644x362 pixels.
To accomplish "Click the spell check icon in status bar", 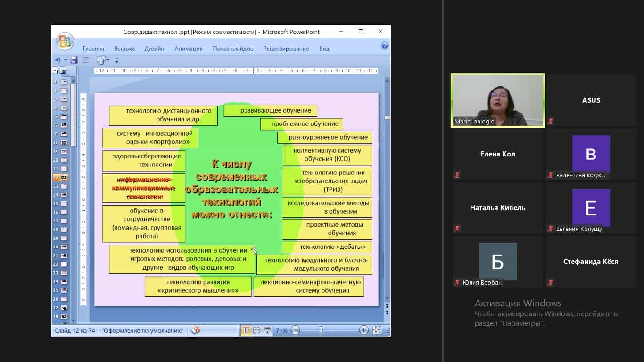I will point(195,330).
